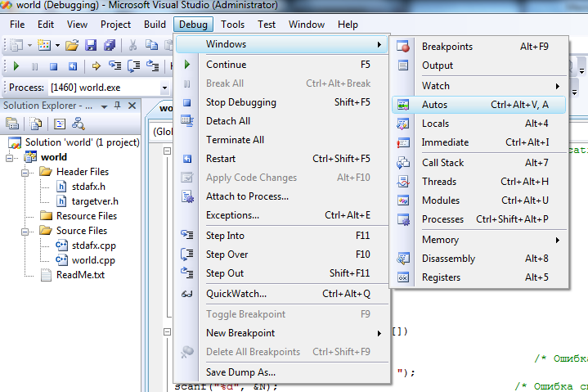
Task: Choose Detach All in the Debug menu
Action: coord(282,121)
